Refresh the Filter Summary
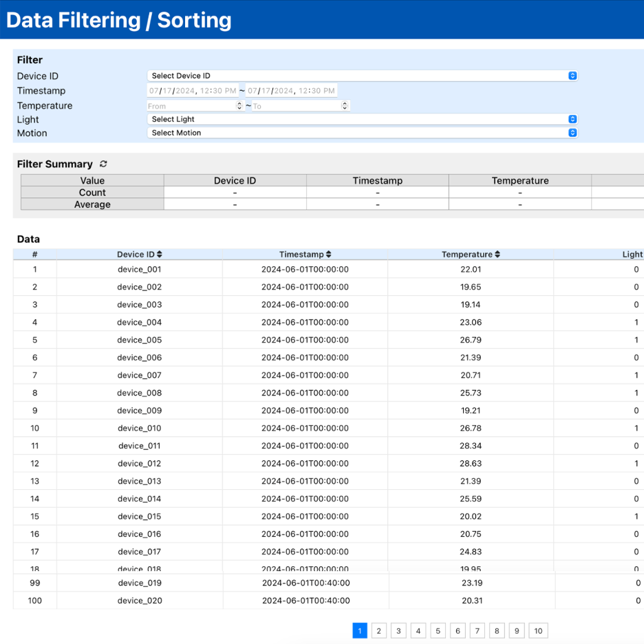 click(x=103, y=164)
